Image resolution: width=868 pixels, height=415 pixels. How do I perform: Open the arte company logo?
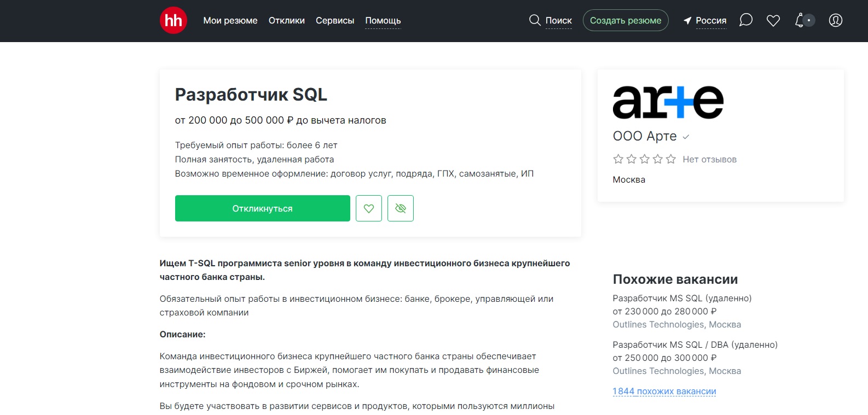coord(668,102)
